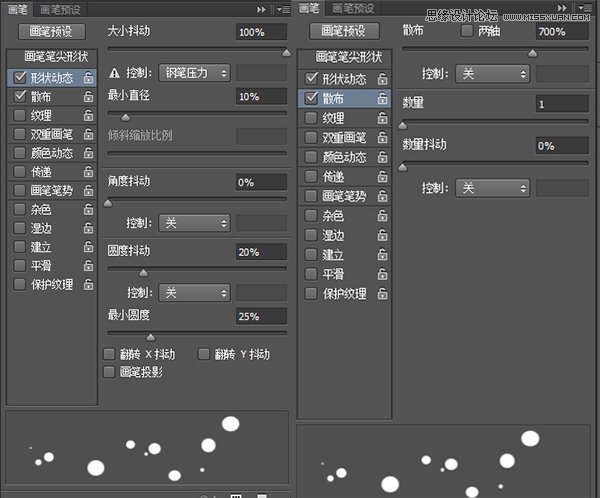The image size is (600, 498).
Task: Uncheck 形状动态 checkbox in left panel
Action: (x=20, y=77)
